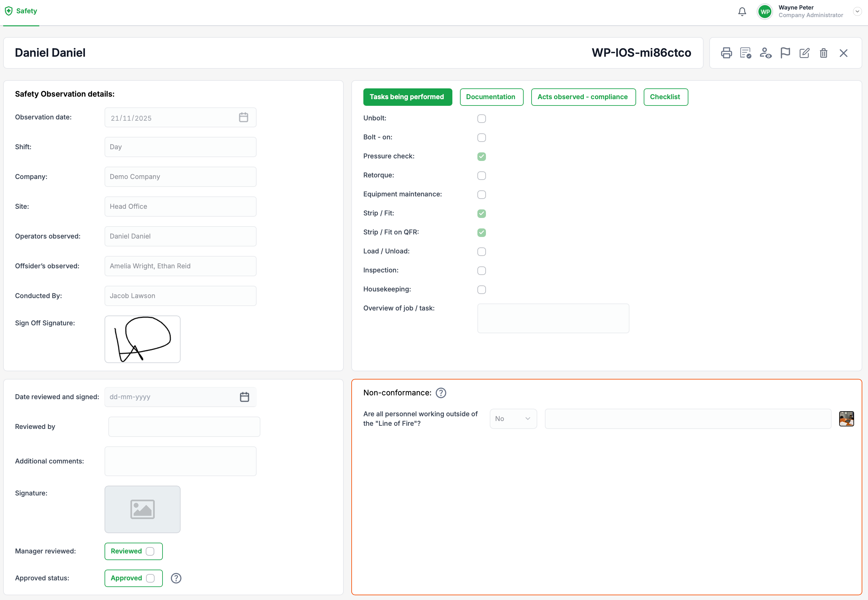Screen dimensions: 868x600
Task: Click the Approved status button
Action: click(x=133, y=578)
